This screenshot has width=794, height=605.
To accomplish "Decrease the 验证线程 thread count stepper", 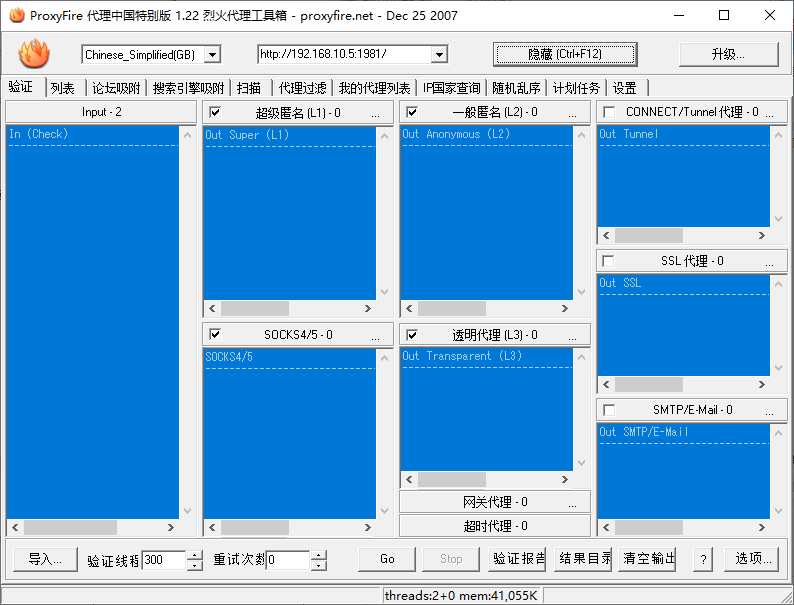I will [195, 565].
